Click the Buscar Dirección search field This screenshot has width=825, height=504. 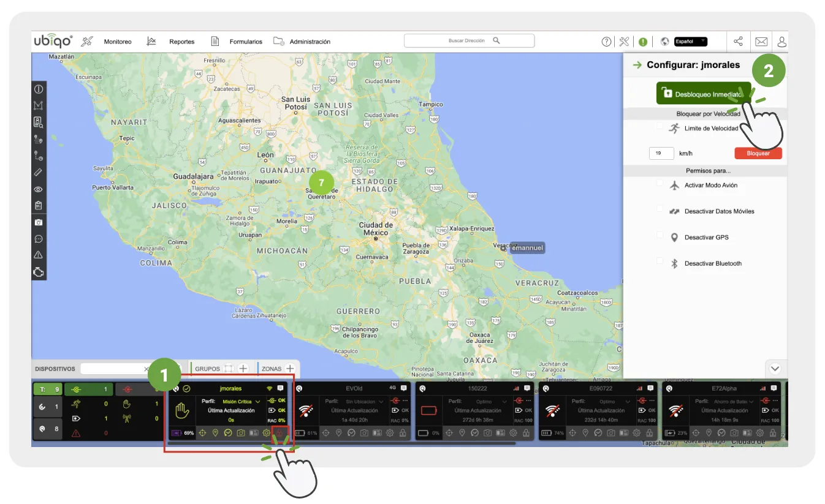(x=469, y=40)
